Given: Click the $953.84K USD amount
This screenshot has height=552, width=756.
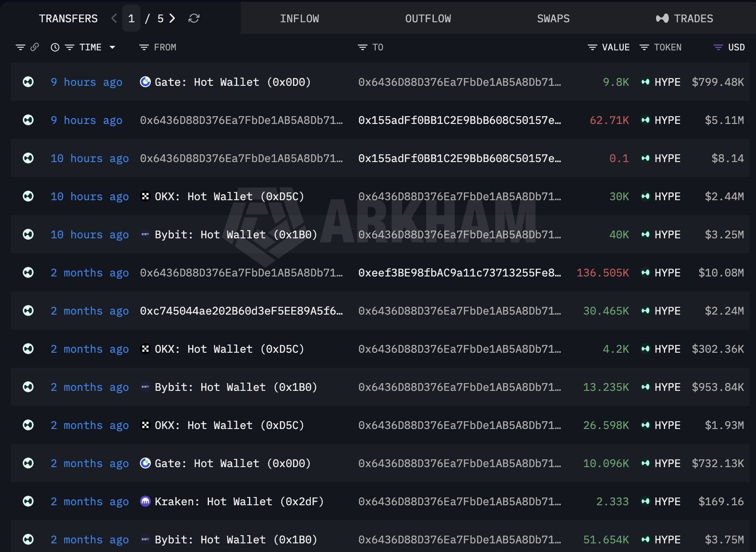Looking at the screenshot, I should [718, 387].
